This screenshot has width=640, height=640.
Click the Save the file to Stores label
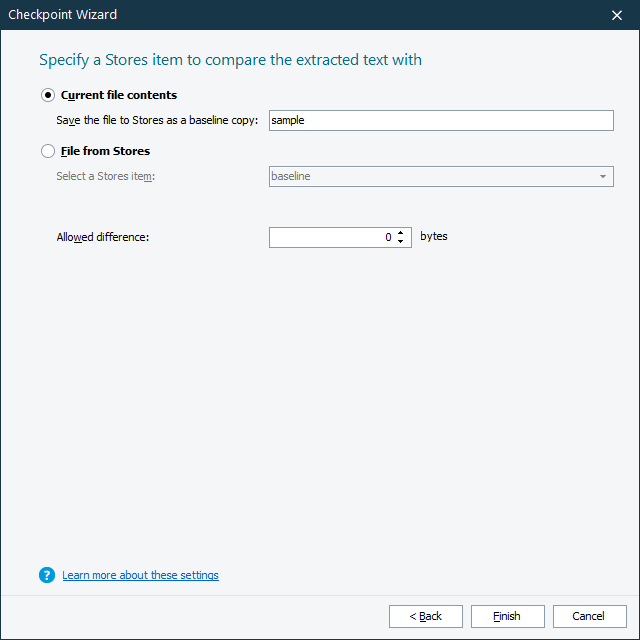[x=157, y=120]
